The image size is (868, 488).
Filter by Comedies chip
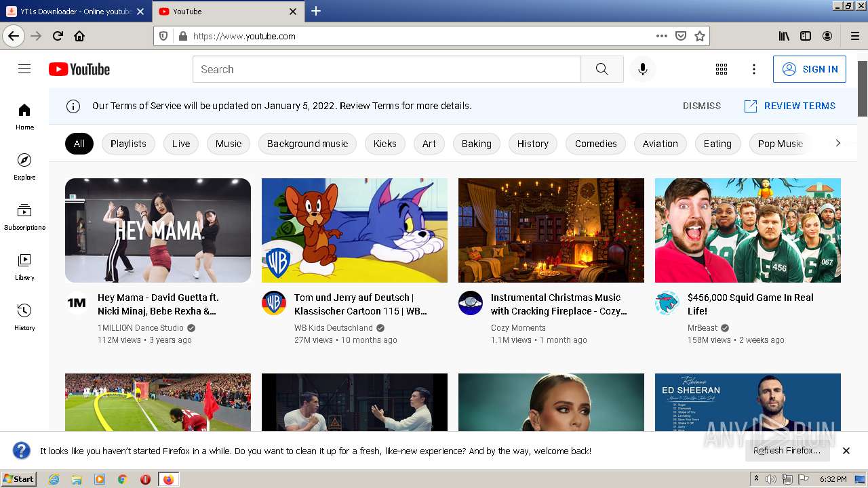pos(596,144)
